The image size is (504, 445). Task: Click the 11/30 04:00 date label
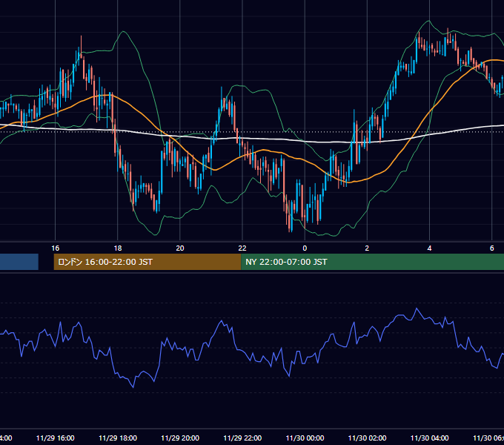pos(429,438)
